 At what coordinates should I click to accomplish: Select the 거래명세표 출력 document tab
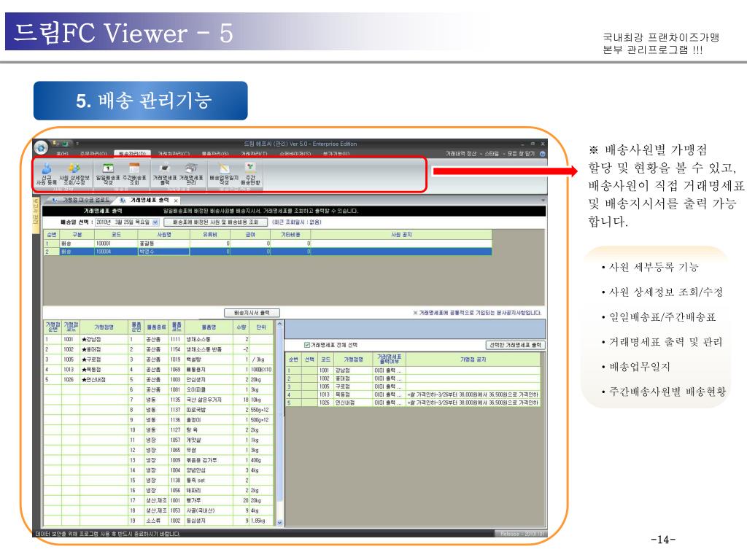(x=150, y=200)
